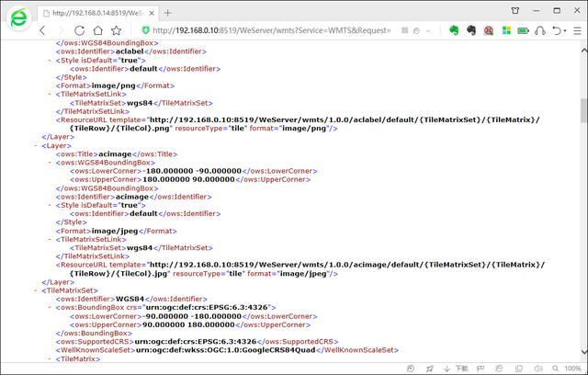Viewport: 588px width, 375px height.
Task: Toggle page sound speaker icon
Action: (538, 369)
